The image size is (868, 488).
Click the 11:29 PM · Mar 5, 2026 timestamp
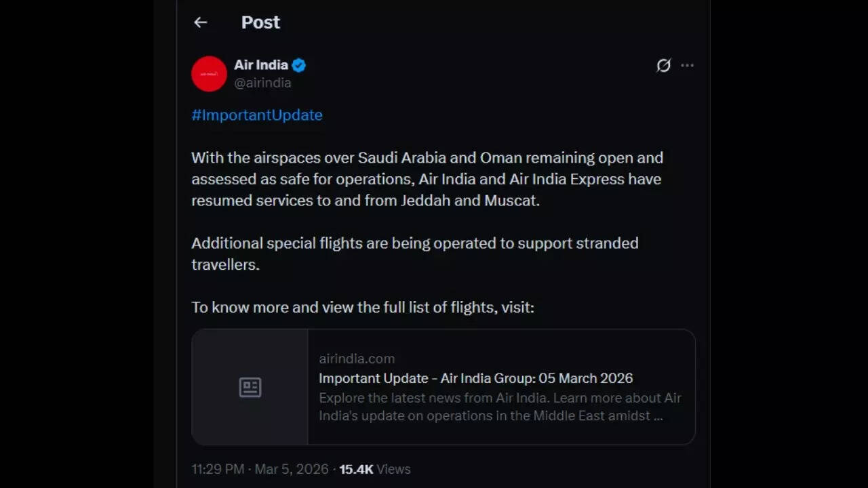coord(260,469)
